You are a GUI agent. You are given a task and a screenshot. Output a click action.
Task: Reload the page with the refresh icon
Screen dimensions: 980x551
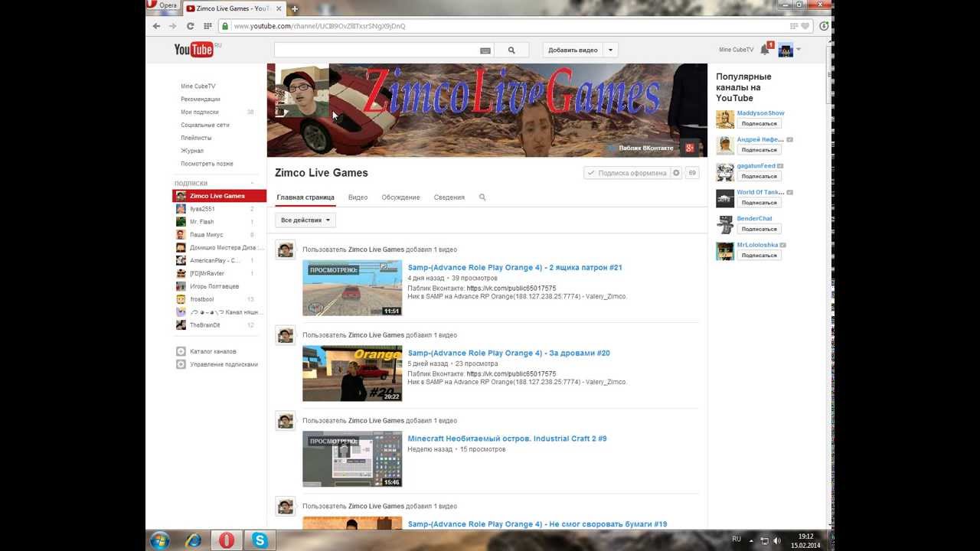click(190, 26)
